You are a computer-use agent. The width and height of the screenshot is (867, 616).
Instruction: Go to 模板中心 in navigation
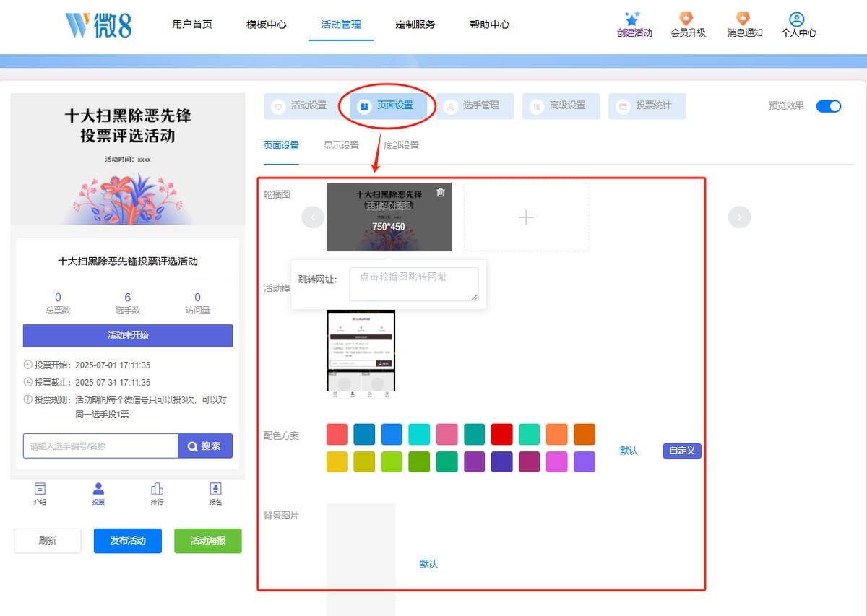click(267, 25)
